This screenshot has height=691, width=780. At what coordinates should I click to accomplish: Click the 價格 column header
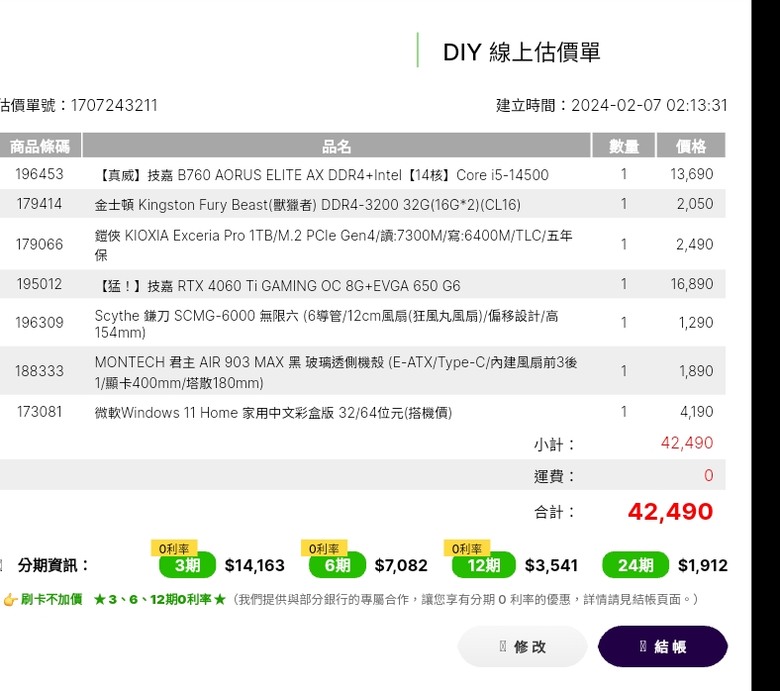691,146
